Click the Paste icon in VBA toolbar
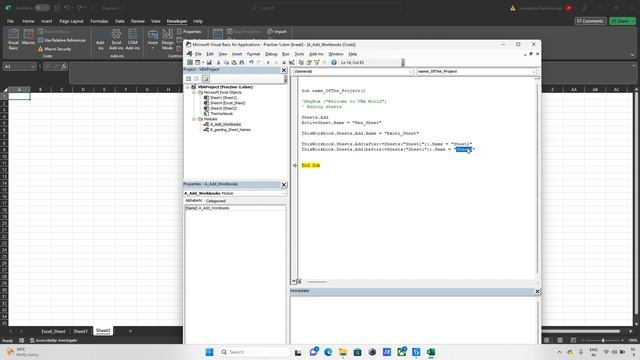 point(234,62)
